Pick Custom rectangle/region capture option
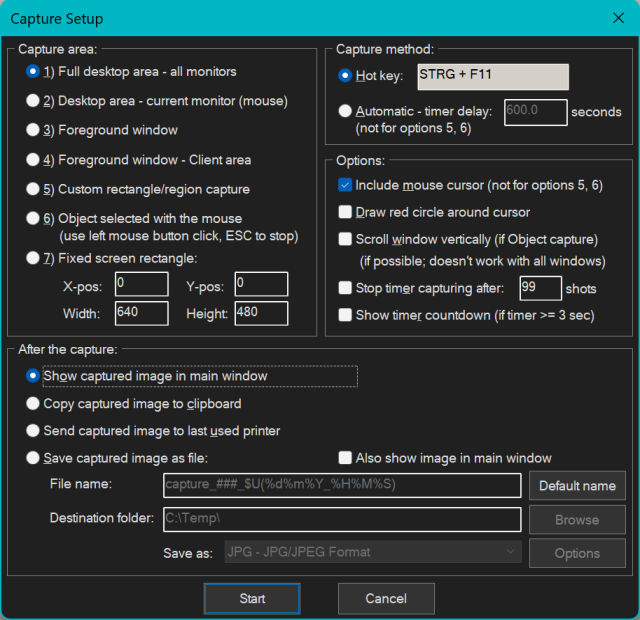Image resolution: width=640 pixels, height=620 pixels. (x=34, y=189)
